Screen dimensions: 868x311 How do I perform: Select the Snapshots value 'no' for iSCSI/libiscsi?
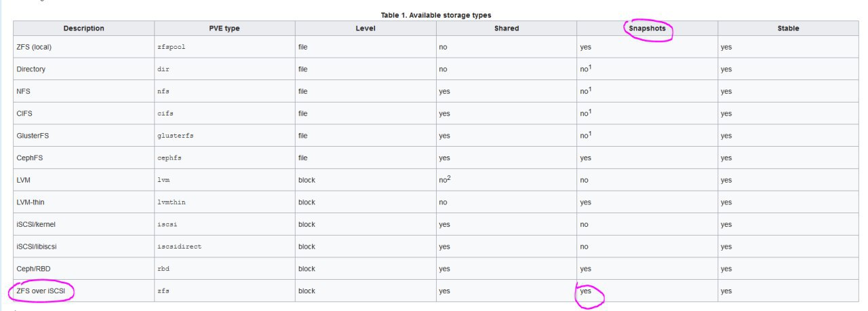click(585, 246)
